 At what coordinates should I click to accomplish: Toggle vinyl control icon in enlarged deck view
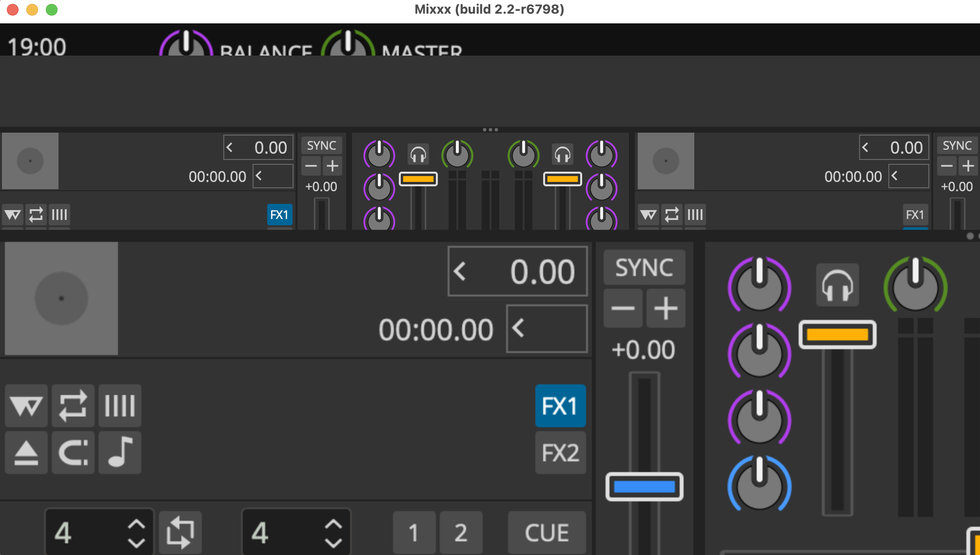[26, 405]
